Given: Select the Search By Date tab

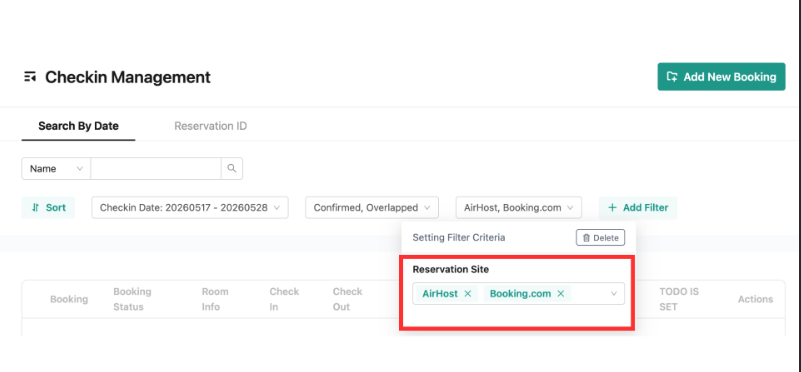Looking at the screenshot, I should pos(78,126).
